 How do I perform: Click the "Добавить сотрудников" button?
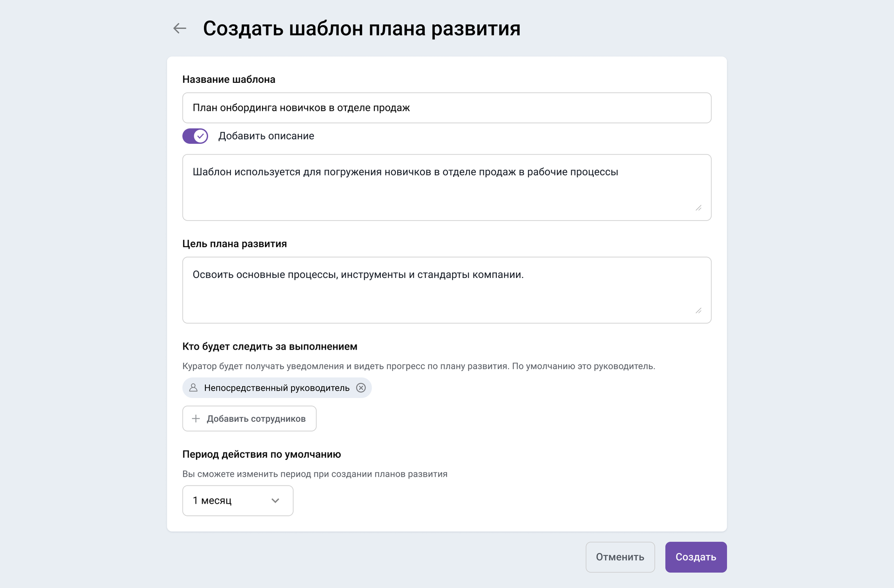point(249,419)
